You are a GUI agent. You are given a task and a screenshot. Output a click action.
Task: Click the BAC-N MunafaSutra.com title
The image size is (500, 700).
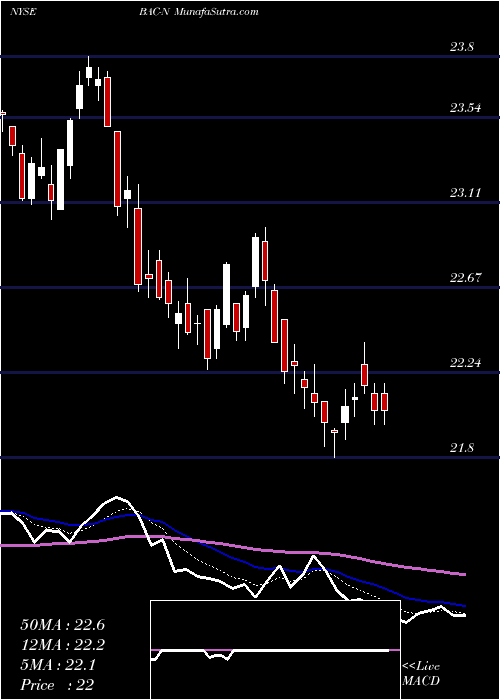198,12
